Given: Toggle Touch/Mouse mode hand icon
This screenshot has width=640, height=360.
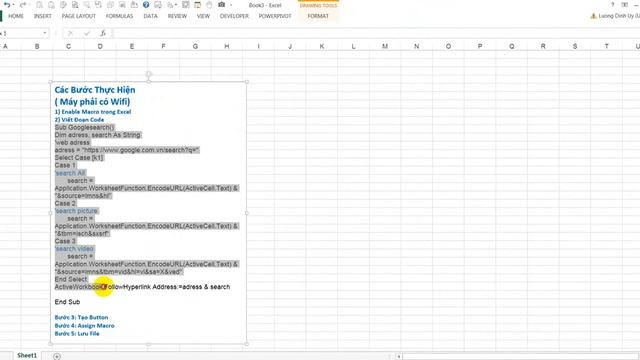Looking at the screenshot, I should [209, 5].
